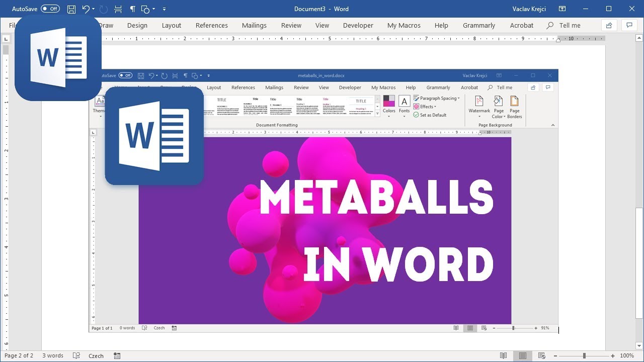Click 91% zoom level in embedded window

(x=545, y=328)
